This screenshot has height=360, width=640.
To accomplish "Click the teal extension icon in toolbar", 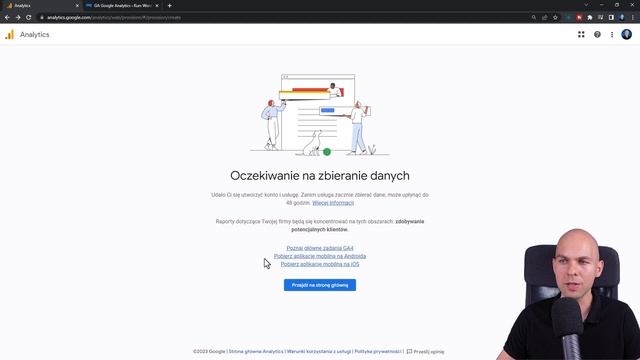I will (x=568, y=18).
